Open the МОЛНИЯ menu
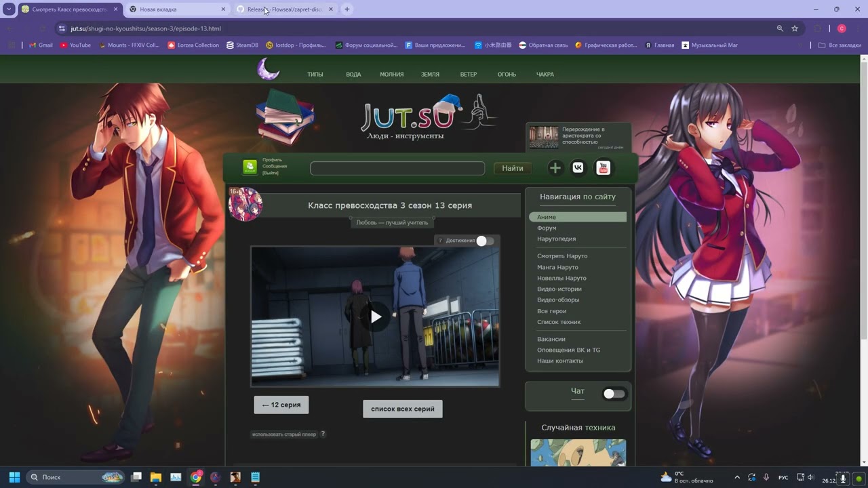The image size is (868, 488). pos(391,75)
